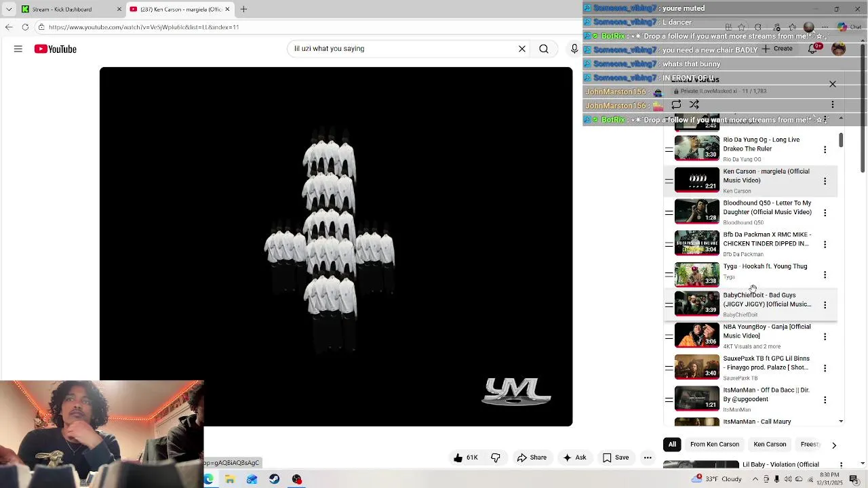
Task: Open NBA YoungBoy - Ganja title
Action: tap(767, 331)
